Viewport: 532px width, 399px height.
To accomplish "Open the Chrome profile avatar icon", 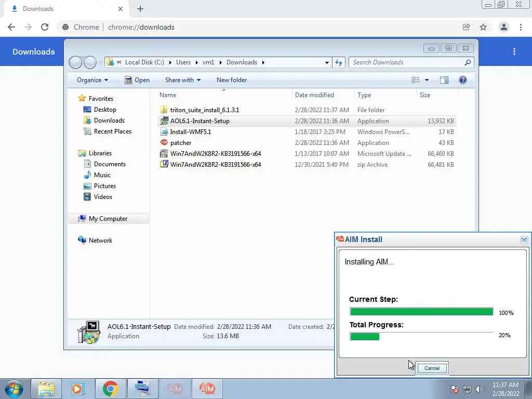I will pyautogui.click(x=504, y=27).
